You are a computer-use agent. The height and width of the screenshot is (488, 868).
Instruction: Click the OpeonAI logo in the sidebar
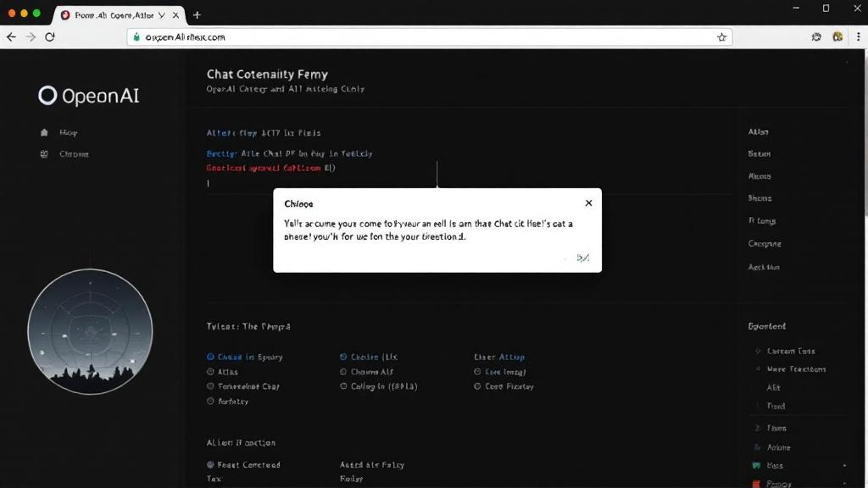tap(88, 96)
